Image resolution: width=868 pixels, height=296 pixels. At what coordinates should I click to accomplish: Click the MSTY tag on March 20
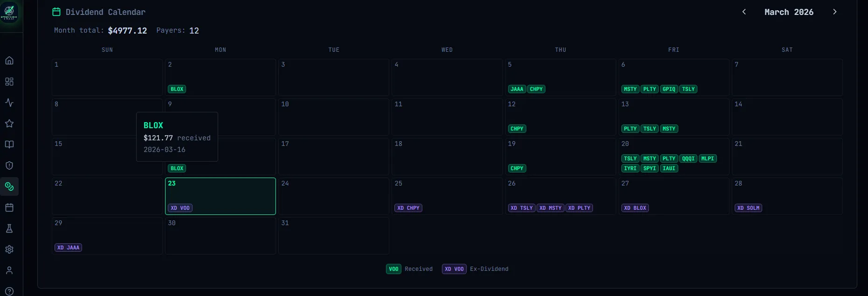(650, 158)
